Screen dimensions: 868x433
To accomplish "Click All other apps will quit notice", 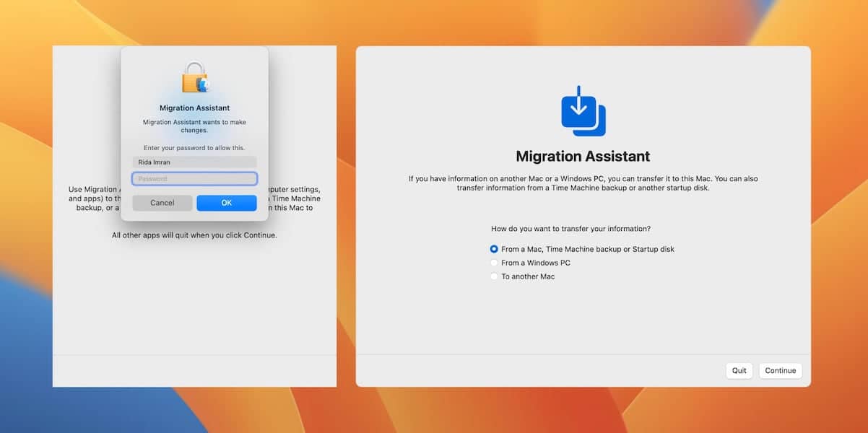I will point(194,235).
